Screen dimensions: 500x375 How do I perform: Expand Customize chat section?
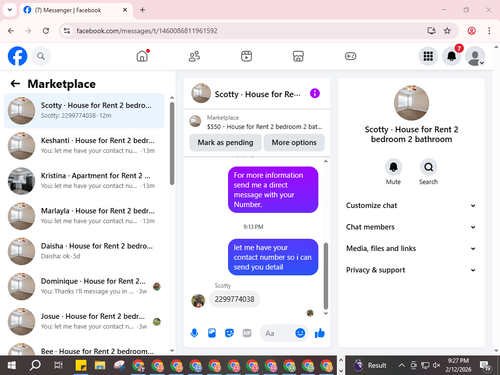[x=411, y=206]
